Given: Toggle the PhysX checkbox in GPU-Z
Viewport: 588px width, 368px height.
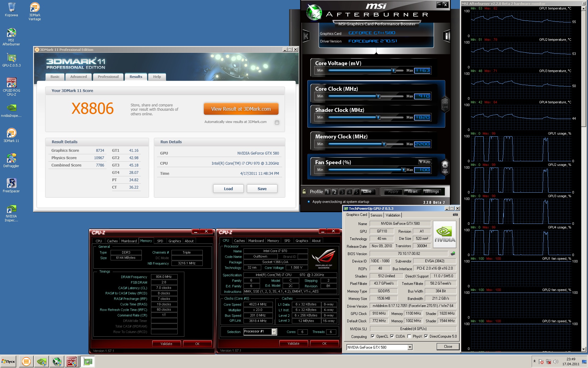Looking at the screenshot, I should [x=409, y=336].
